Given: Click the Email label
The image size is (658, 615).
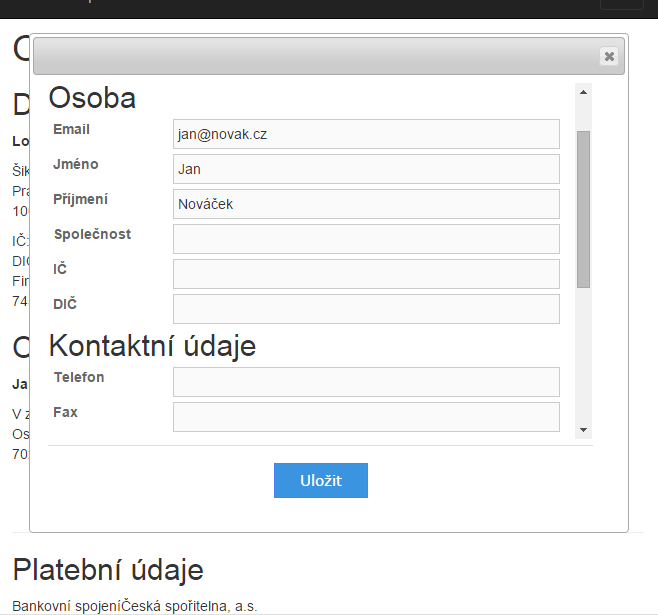Looking at the screenshot, I should pyautogui.click(x=71, y=129).
